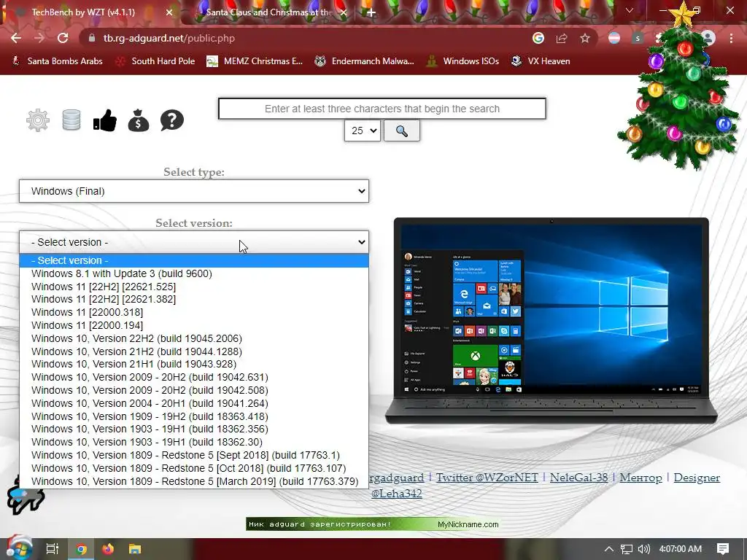Open the MEMZ Christmas bookmark
Viewport: 747px width, 560px height.
point(255,61)
